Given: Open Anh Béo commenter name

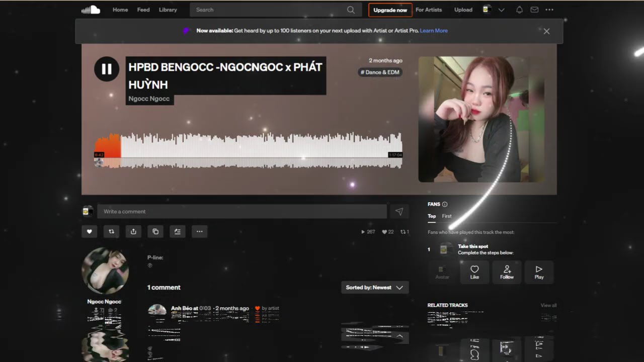Looking at the screenshot, I should coord(182,308).
